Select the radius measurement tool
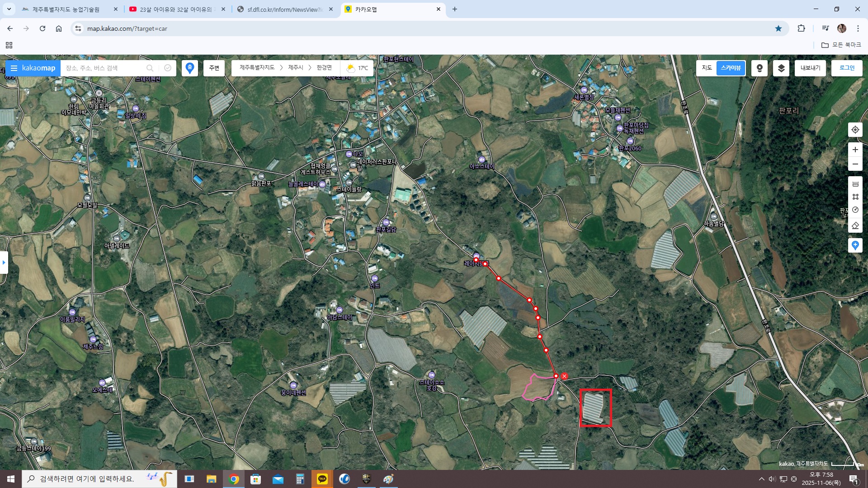868x488 pixels. click(855, 210)
